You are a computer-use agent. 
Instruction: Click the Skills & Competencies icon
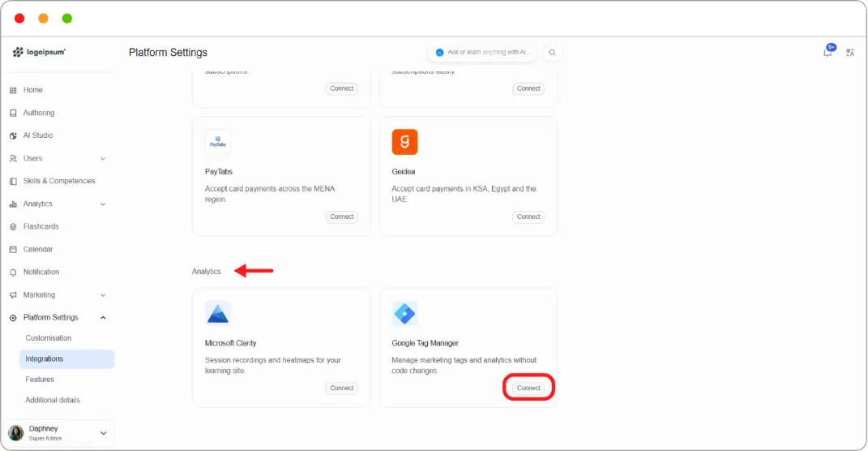pos(13,181)
